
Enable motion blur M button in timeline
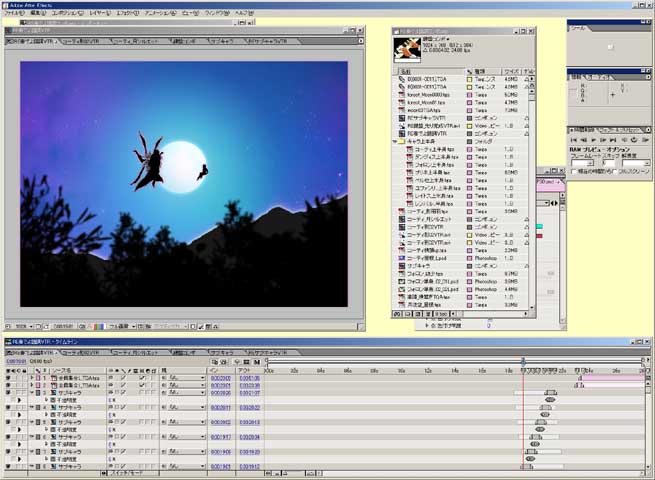coord(256,362)
